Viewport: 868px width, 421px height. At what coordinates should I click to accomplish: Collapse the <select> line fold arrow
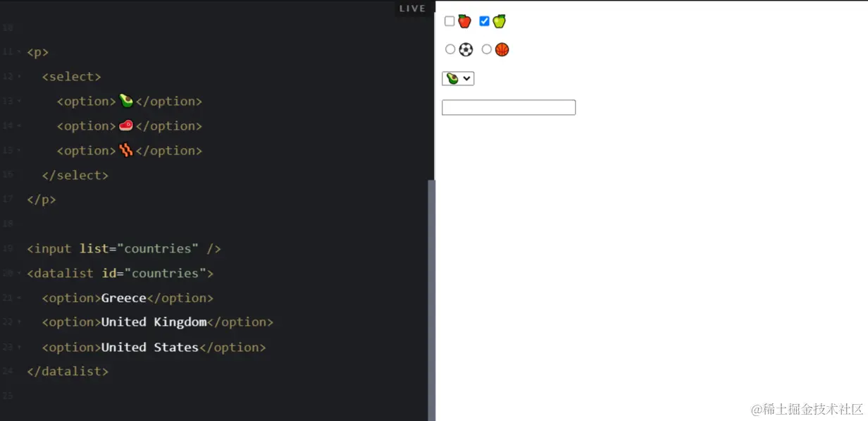point(19,77)
